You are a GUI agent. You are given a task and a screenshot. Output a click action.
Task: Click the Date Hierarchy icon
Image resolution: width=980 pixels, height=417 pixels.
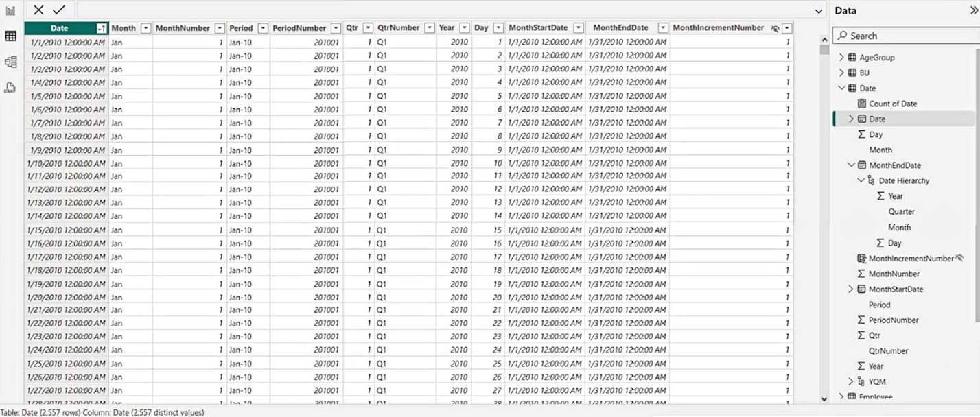click(872, 180)
